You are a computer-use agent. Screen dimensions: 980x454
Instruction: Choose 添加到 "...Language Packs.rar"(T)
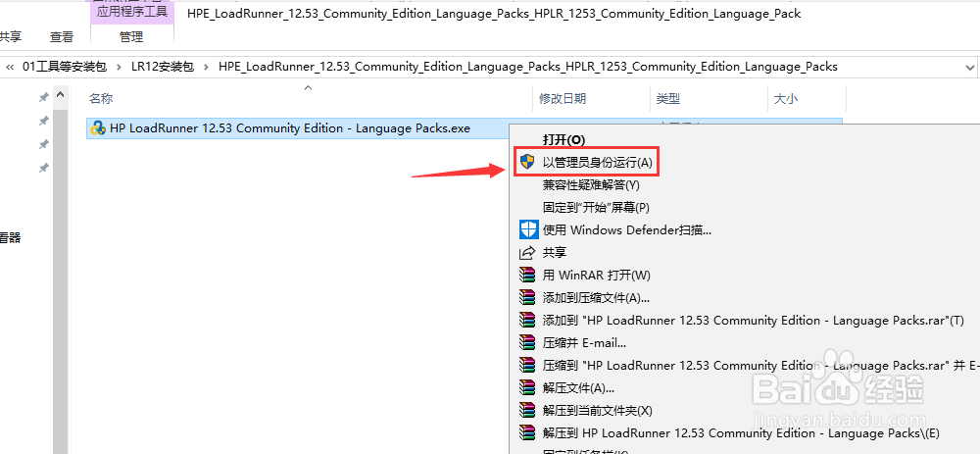(753, 321)
